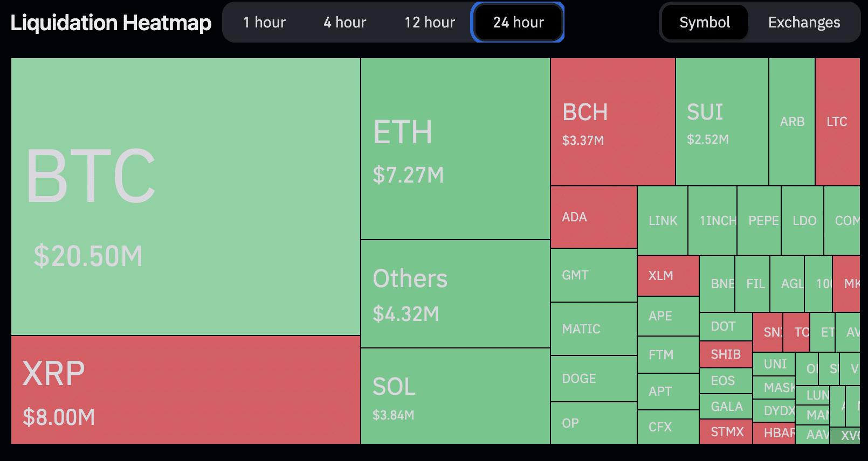Open the SOL $3.84M tile
Image resolution: width=868 pixels, height=461 pixels.
[x=455, y=396]
